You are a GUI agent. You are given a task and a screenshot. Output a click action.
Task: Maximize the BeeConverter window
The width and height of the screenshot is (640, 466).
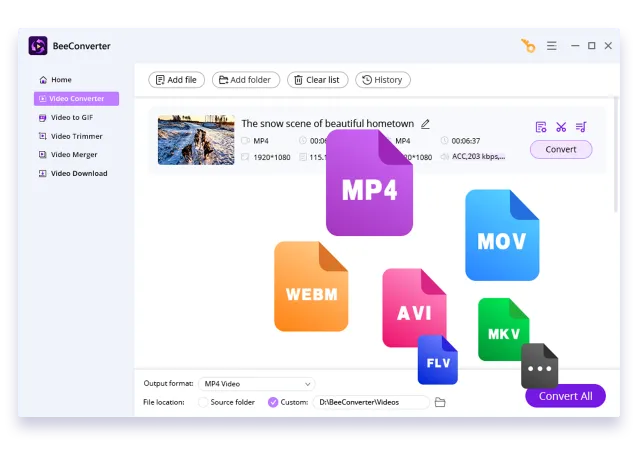point(591,46)
